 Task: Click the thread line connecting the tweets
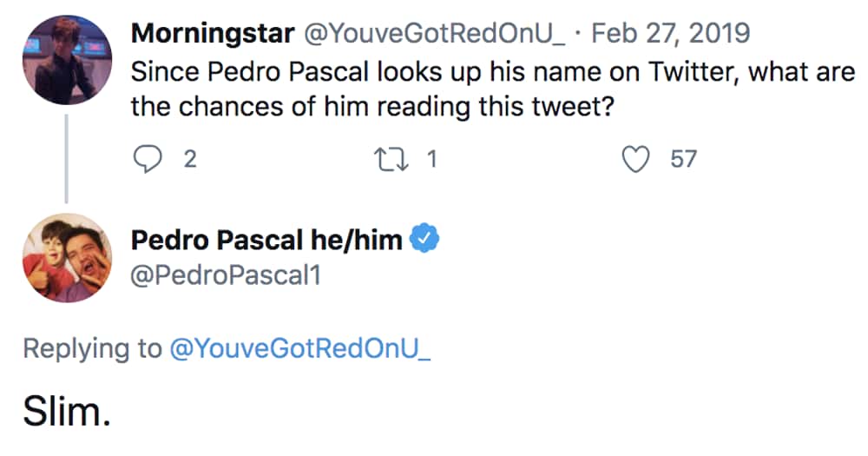coord(67,159)
